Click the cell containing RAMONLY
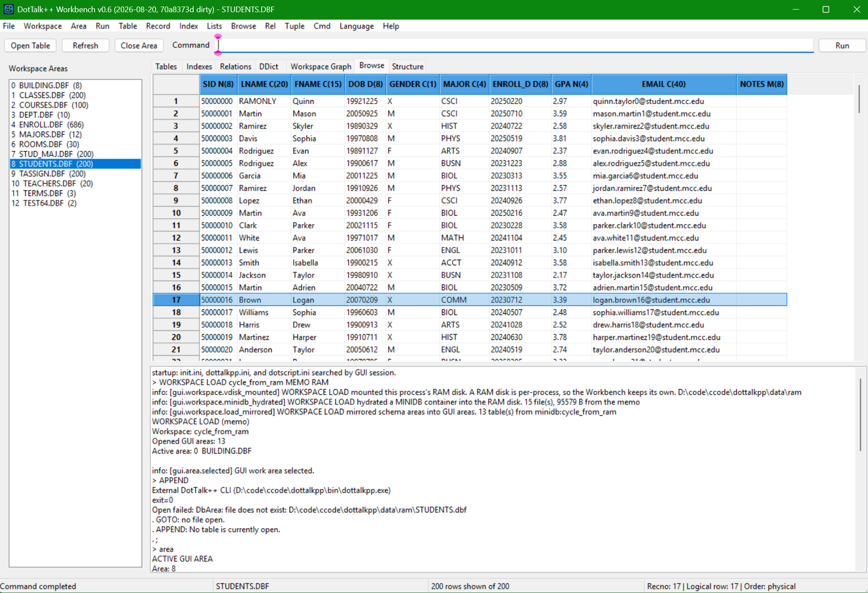The width and height of the screenshot is (868, 593). pyautogui.click(x=264, y=102)
